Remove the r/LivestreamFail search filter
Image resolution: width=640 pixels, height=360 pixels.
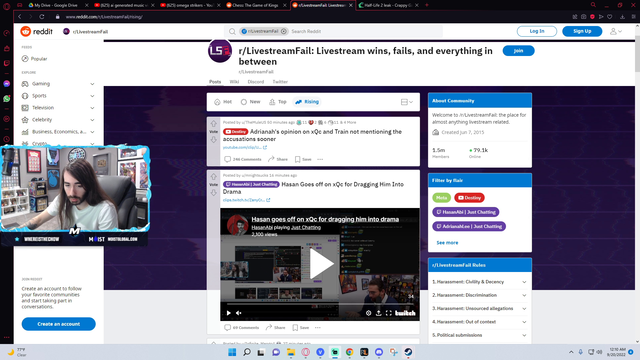pyautogui.click(x=284, y=31)
